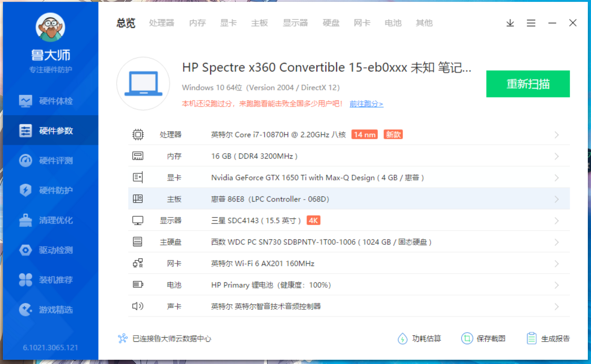Expand the 内存 row chevron
This screenshot has width=591, height=364.
(557, 156)
